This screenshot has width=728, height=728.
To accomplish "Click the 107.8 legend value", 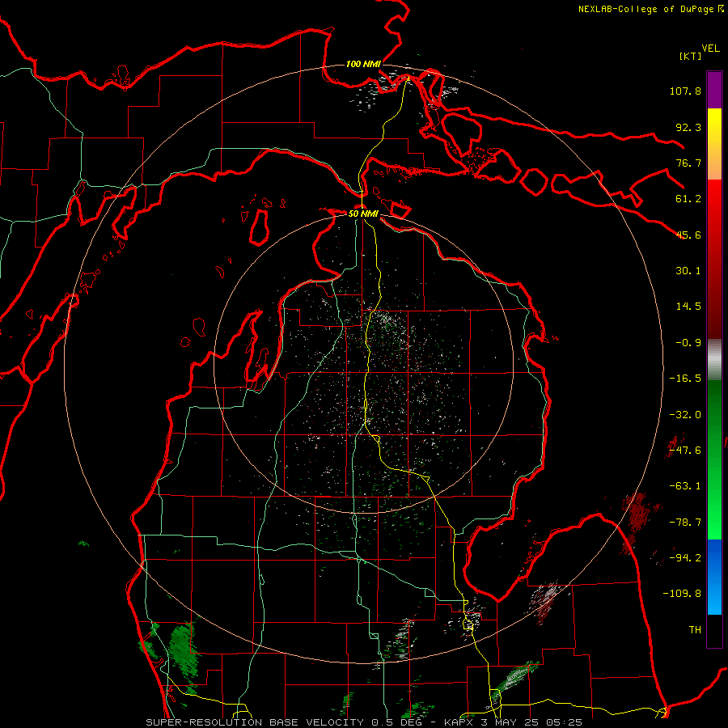I will 685,91.
